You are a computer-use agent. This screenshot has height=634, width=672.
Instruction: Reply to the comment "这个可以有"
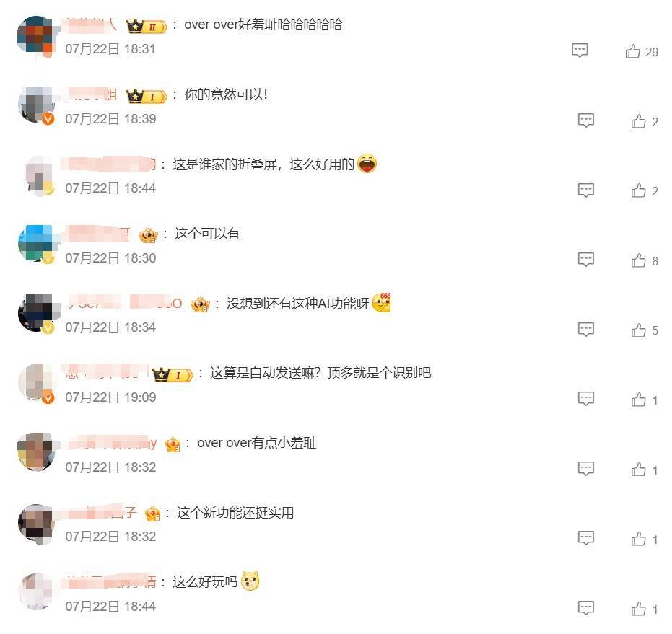[586, 260]
